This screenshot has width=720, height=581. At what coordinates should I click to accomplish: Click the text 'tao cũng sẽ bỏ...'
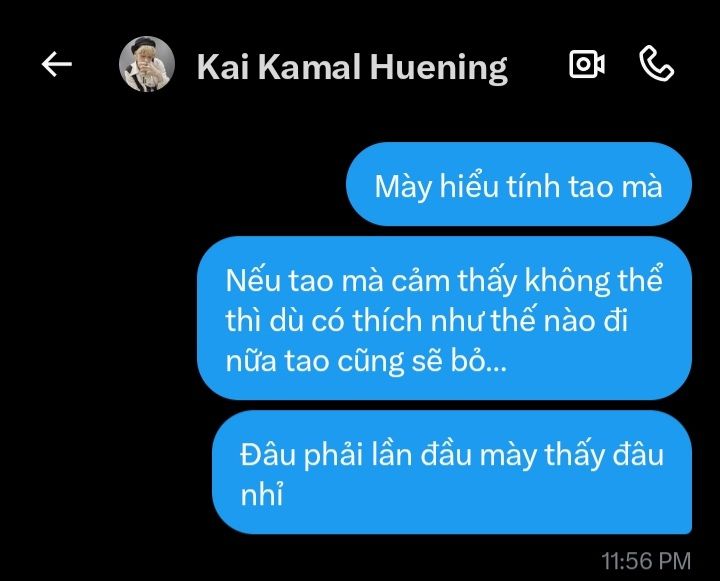(396, 361)
